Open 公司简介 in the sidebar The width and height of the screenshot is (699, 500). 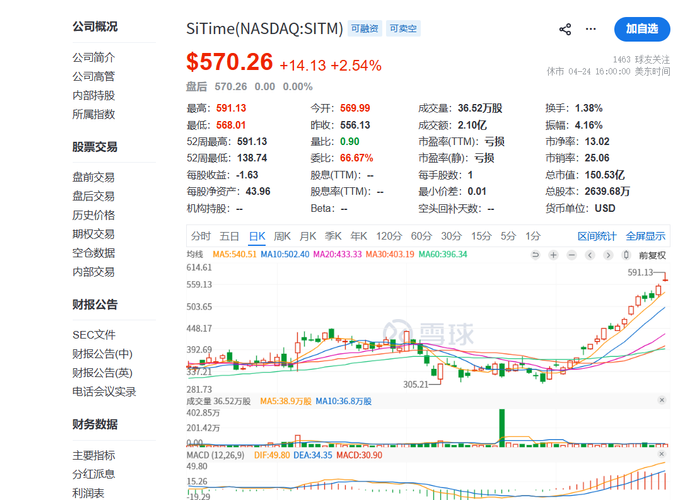coord(94,57)
